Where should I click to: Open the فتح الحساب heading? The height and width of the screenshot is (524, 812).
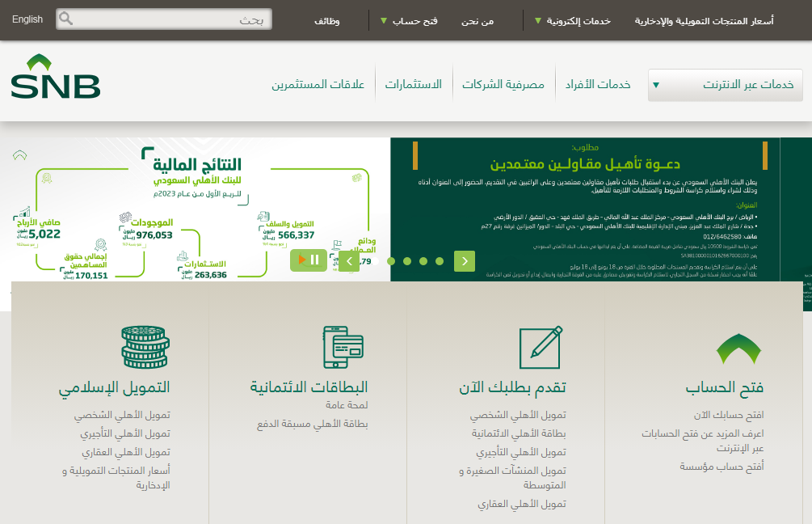click(x=725, y=387)
